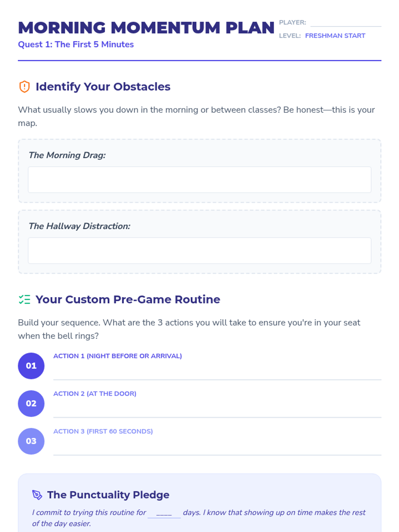Click Quest 1: The First 5 Minutes subtitle

point(76,45)
